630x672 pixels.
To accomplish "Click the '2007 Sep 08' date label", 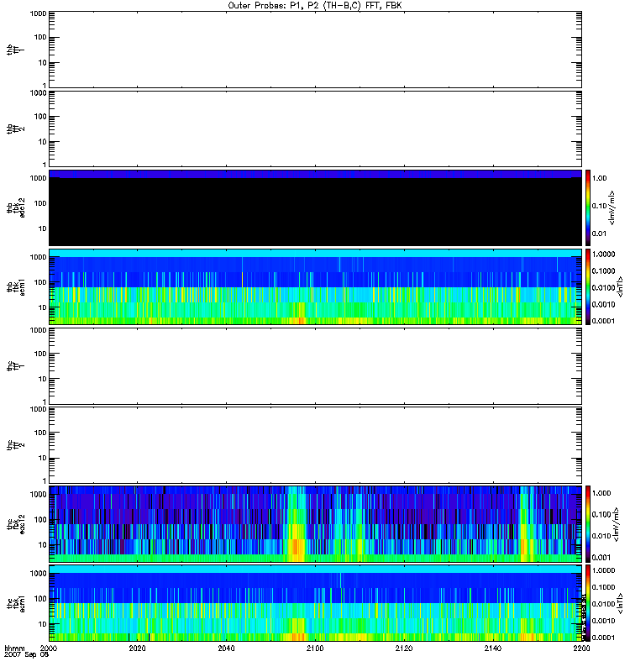I will click(x=26, y=655).
